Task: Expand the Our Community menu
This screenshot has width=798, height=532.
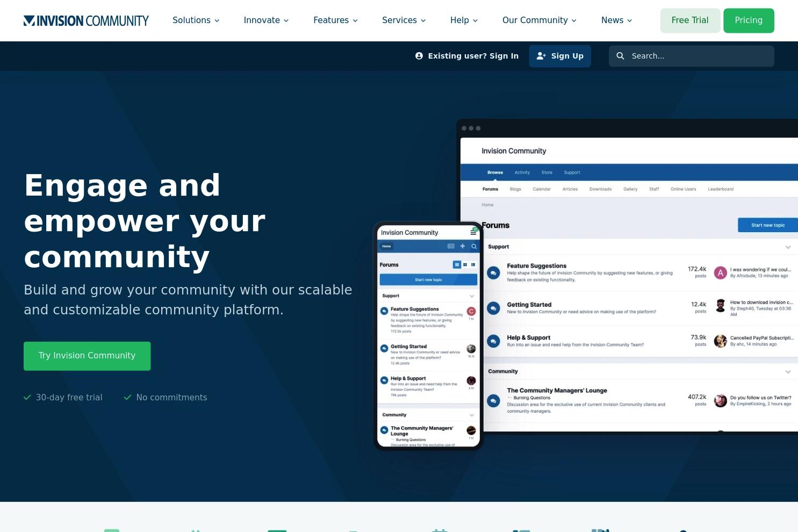Action: point(540,20)
